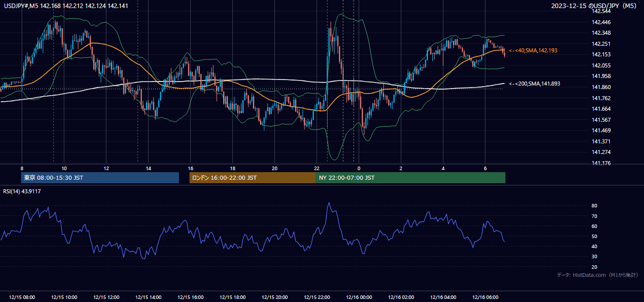Click the 12/15 12:00 time label
Image resolution: width=644 pixels, height=302 pixels.
coord(106,297)
